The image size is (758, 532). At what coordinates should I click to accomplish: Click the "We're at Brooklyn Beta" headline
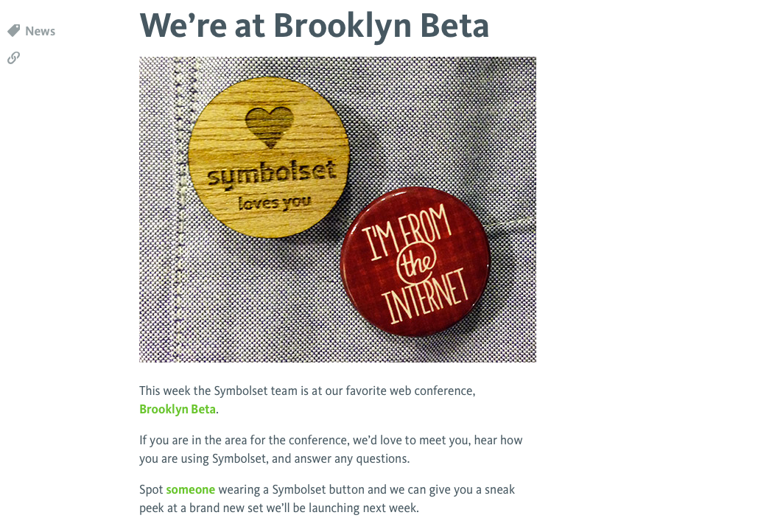click(x=314, y=25)
